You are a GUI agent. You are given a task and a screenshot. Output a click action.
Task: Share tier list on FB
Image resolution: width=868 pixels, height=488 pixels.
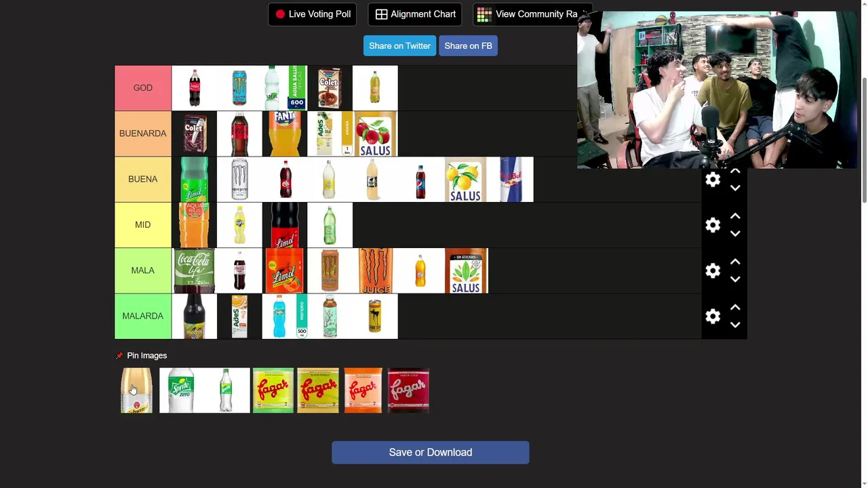point(468,46)
